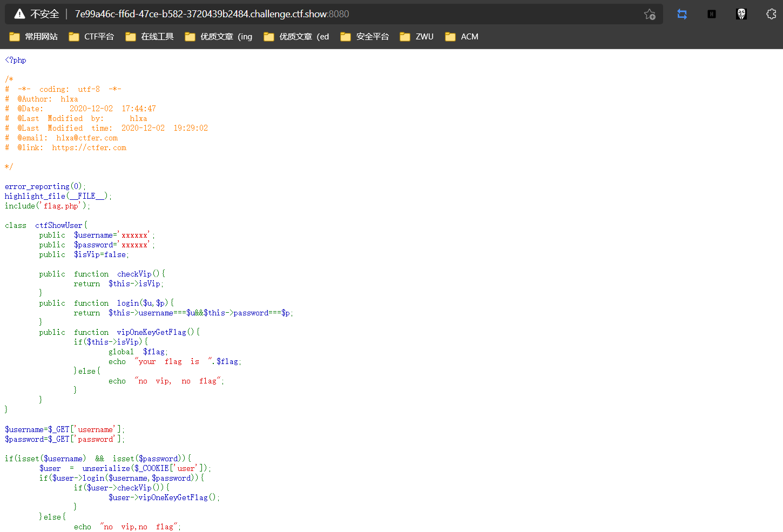Open the 优质文章 (ed bookmarks folder
The width and height of the screenshot is (783, 532).
[296, 37]
